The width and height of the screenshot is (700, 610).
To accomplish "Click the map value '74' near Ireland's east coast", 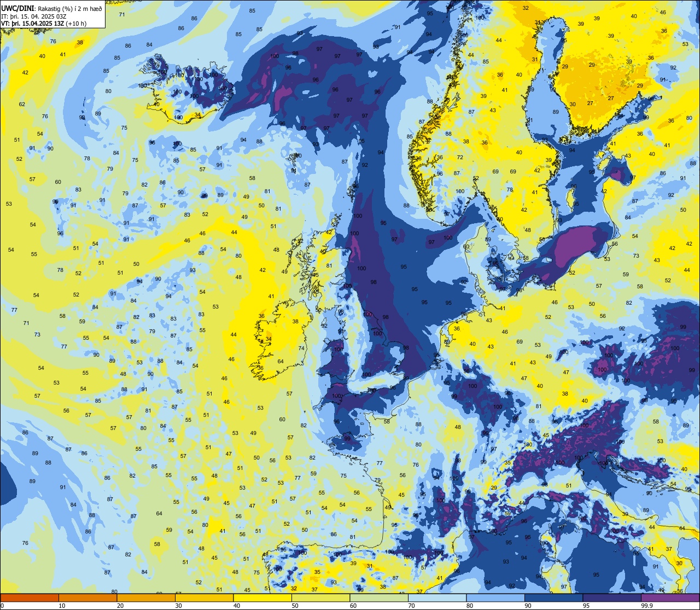I will click(301, 348).
